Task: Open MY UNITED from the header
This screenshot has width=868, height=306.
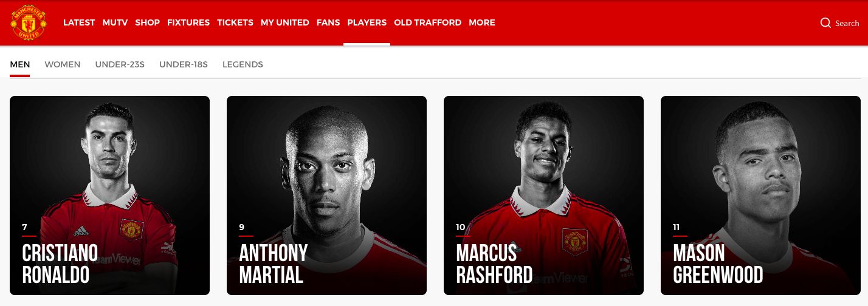Action: pos(285,22)
